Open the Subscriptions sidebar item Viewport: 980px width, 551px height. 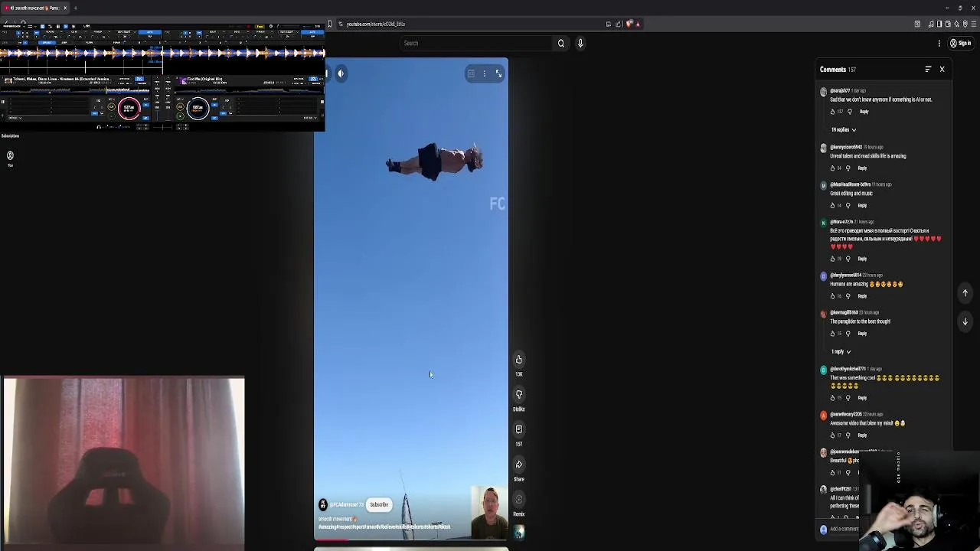[x=10, y=136]
